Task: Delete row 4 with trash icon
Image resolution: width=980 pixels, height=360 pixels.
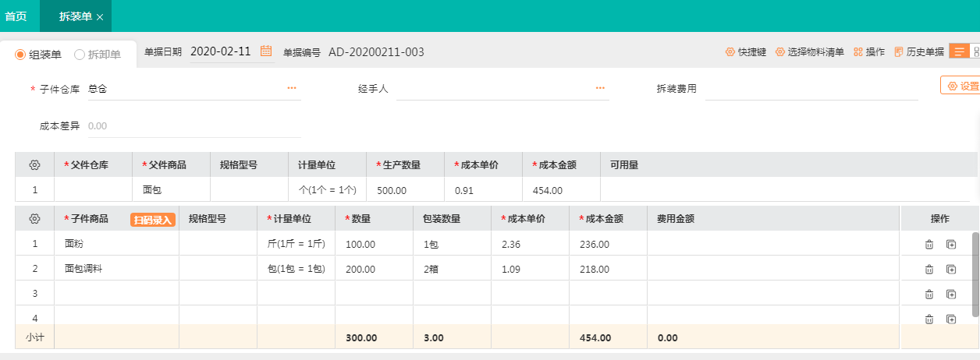Action: (929, 319)
